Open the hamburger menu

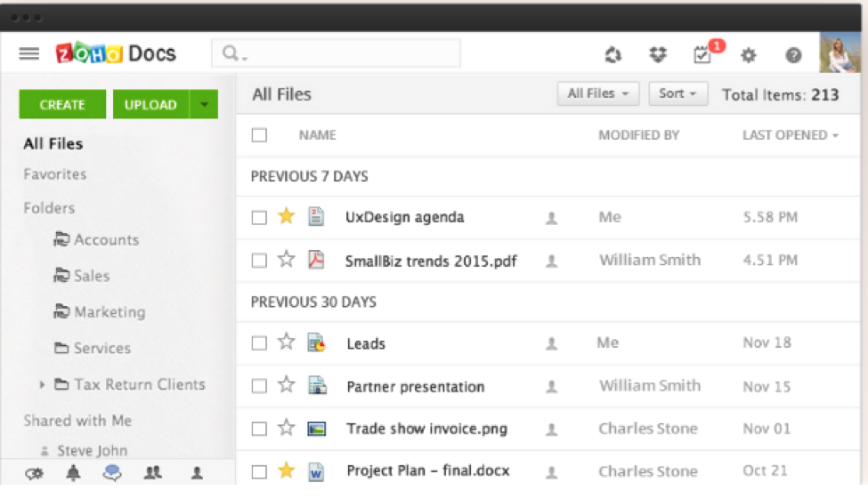(28, 53)
